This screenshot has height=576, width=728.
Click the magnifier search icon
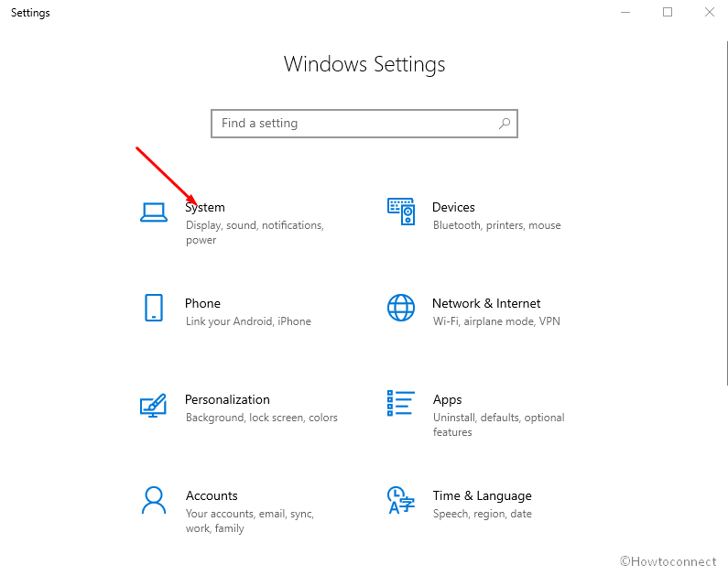click(505, 124)
